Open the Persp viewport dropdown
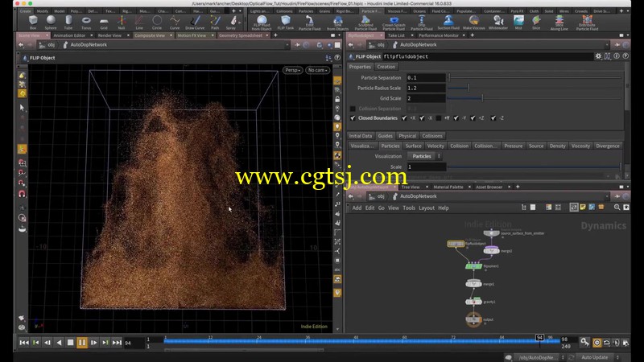Screen dimensions: 644x362 pyautogui.click(x=292, y=70)
